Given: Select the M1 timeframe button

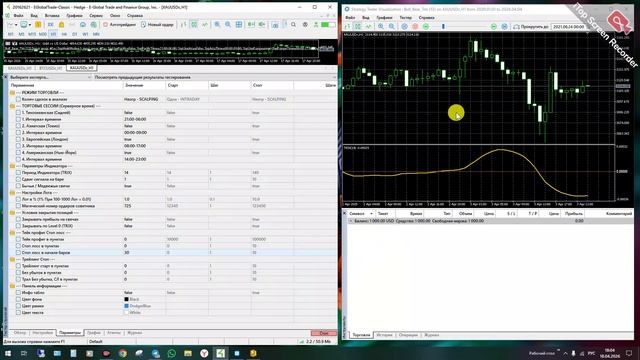Looking at the screenshot, I should [x=10, y=34].
